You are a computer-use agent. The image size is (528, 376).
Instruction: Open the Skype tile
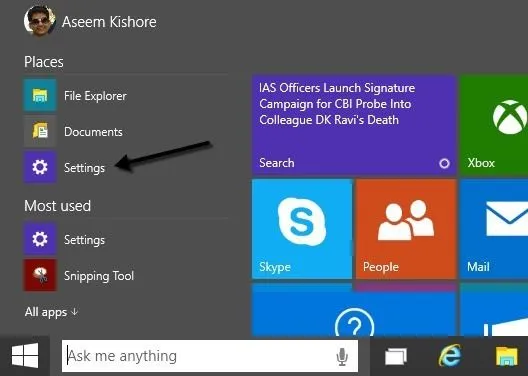tap(302, 229)
